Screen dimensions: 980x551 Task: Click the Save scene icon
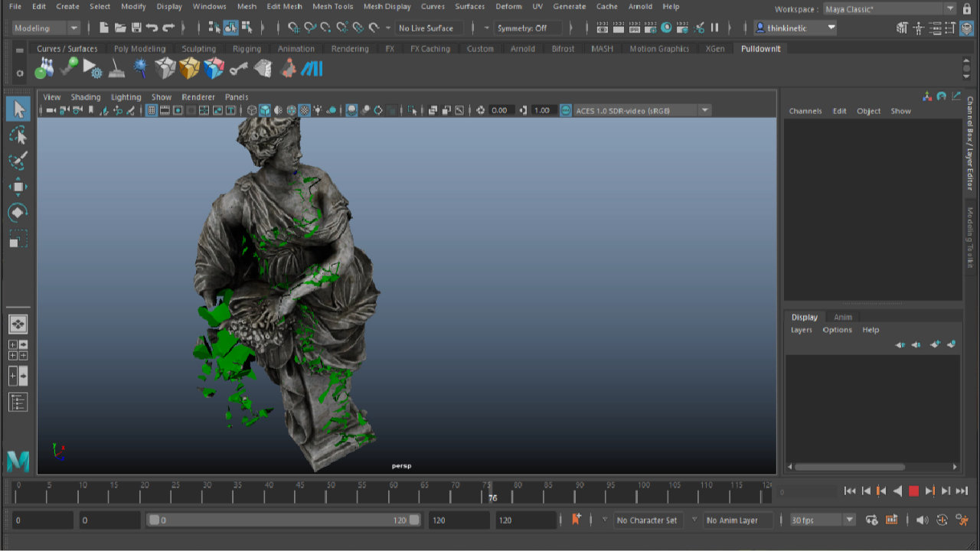point(136,28)
